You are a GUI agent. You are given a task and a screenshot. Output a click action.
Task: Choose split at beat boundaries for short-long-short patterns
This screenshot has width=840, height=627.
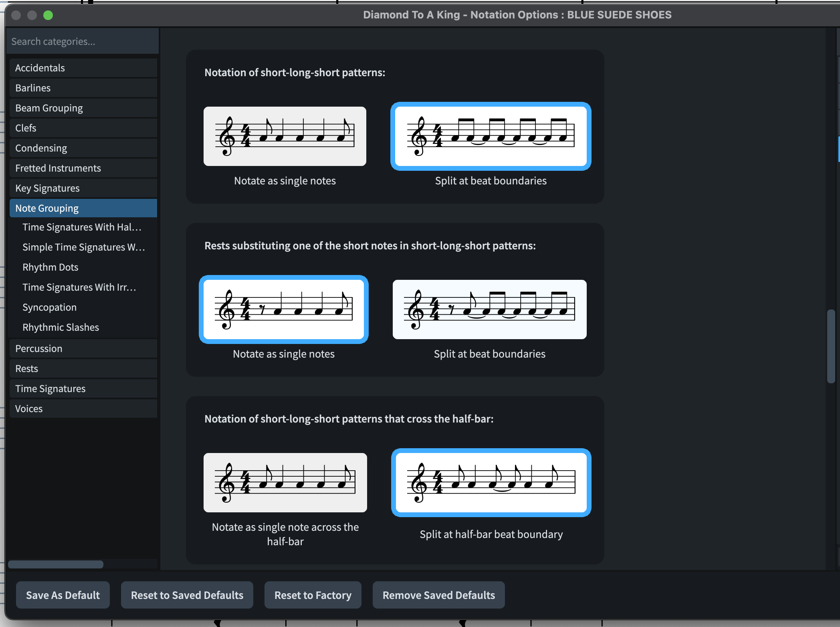[x=491, y=136]
